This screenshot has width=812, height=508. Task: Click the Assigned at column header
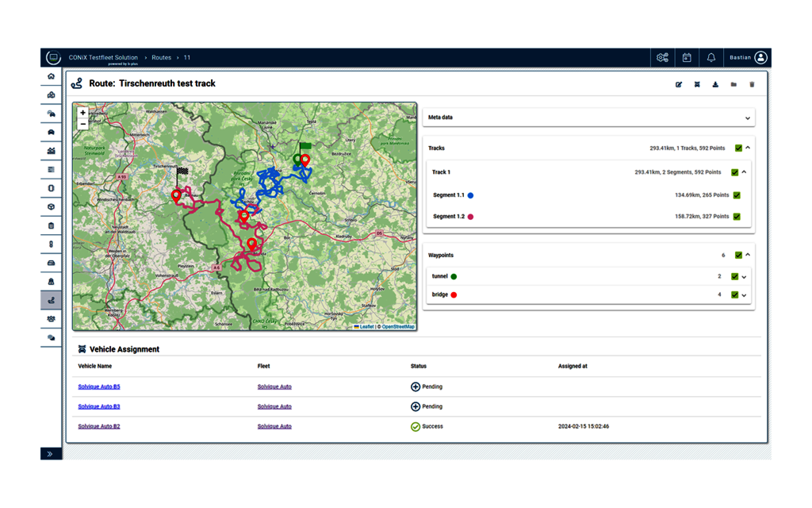573,366
